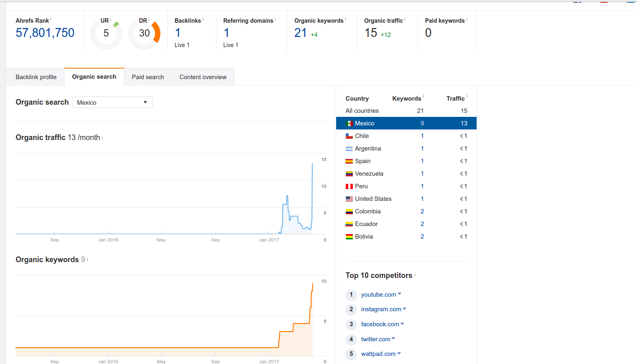Click the Organic keywords header info icon

coord(345,19)
